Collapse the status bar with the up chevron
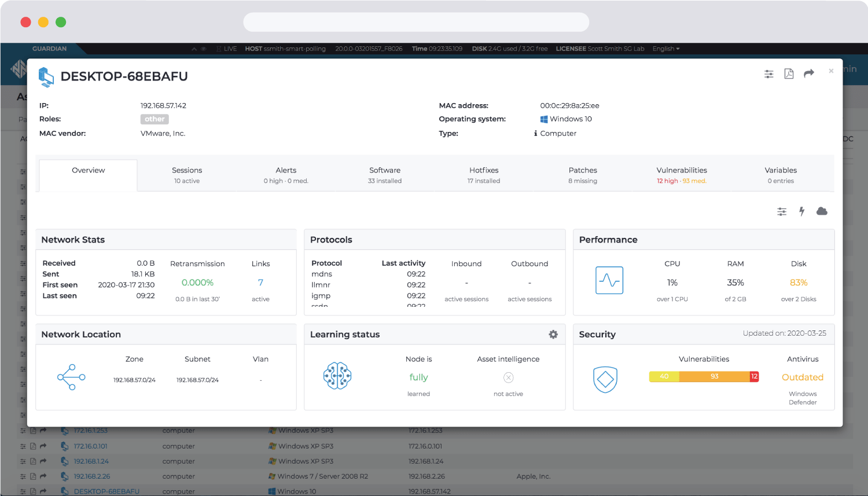Viewport: 868px width, 496px height. click(x=194, y=49)
